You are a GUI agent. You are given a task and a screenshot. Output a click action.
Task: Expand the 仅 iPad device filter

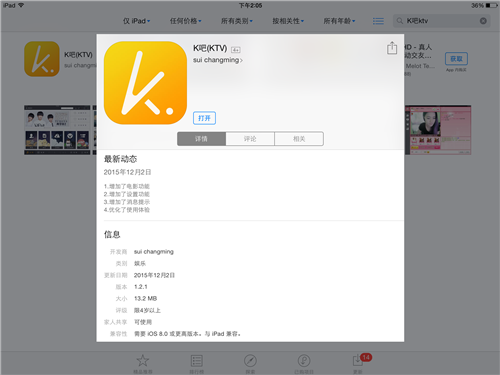tap(136, 21)
